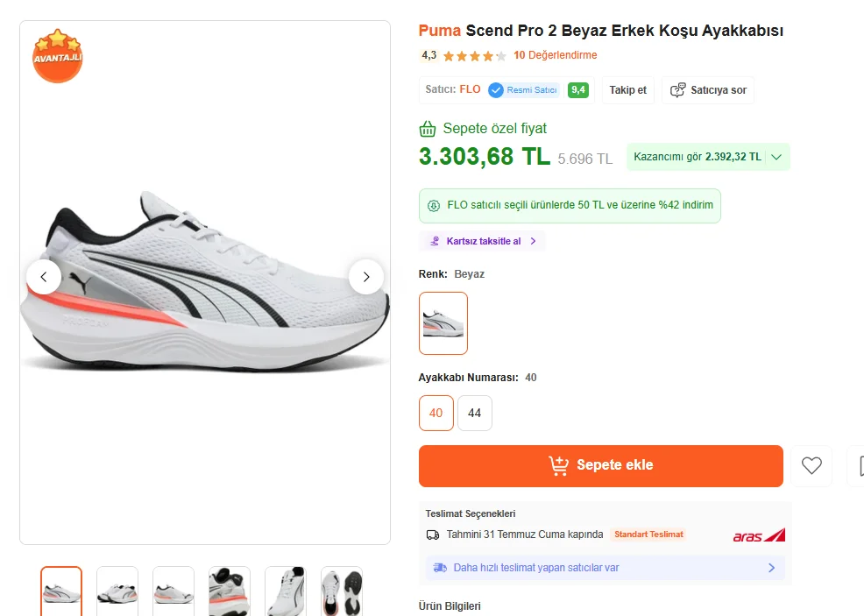Open the FLO %42 indirim campaign banner
The height and width of the screenshot is (616, 864).
pos(570,206)
